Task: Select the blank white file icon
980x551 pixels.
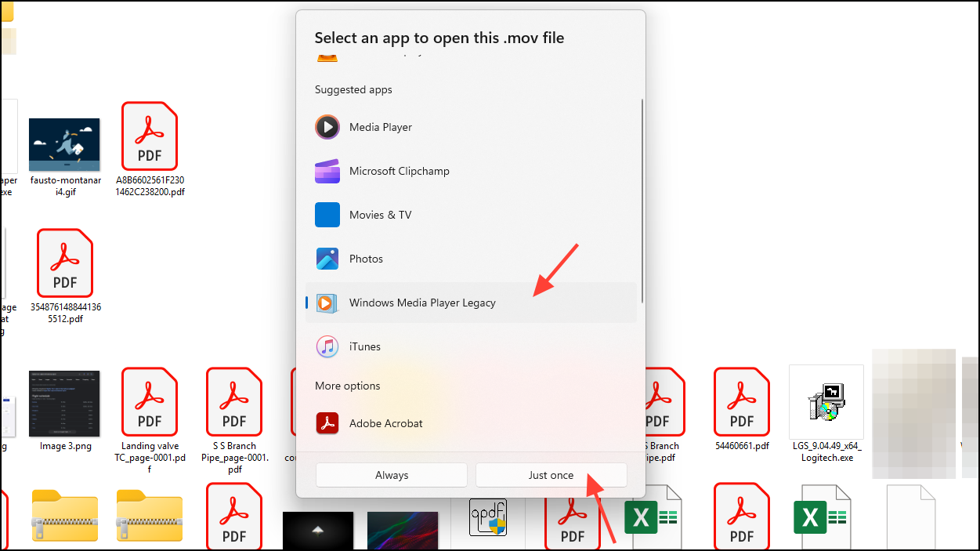Action: point(911,517)
